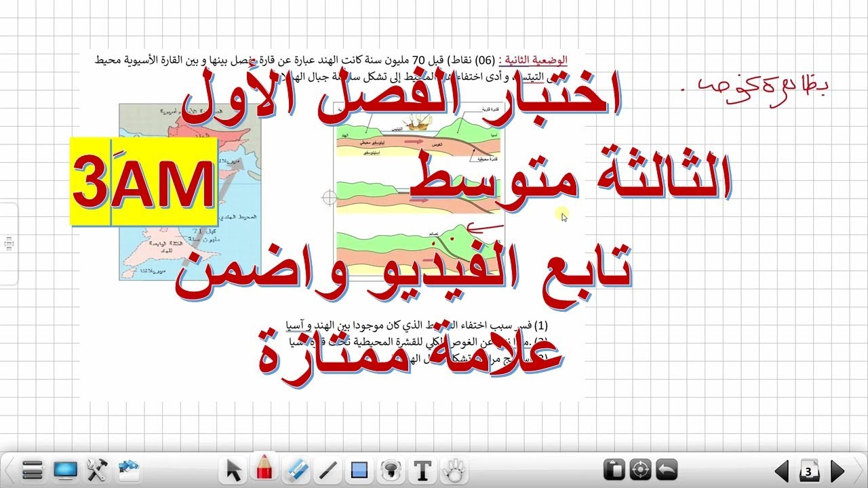Click the undo back arrow icon
This screenshot has height=488, width=868.
pos(667,469)
